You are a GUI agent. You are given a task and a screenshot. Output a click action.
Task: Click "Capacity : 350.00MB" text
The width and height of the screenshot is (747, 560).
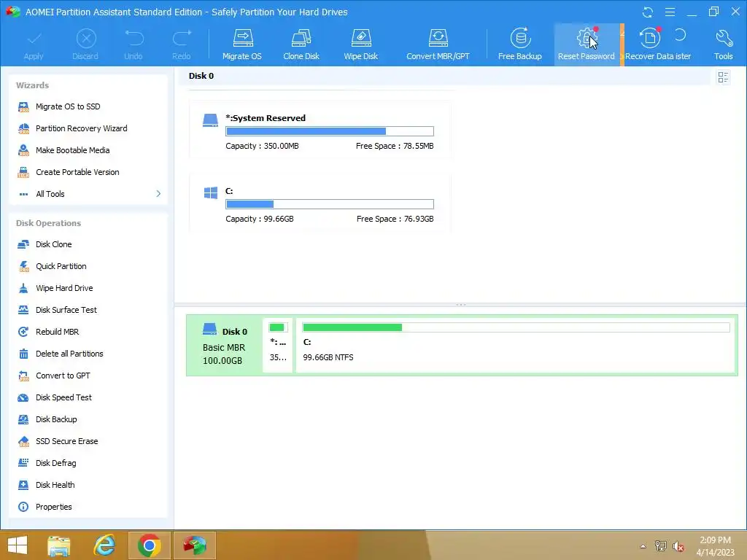coord(262,146)
